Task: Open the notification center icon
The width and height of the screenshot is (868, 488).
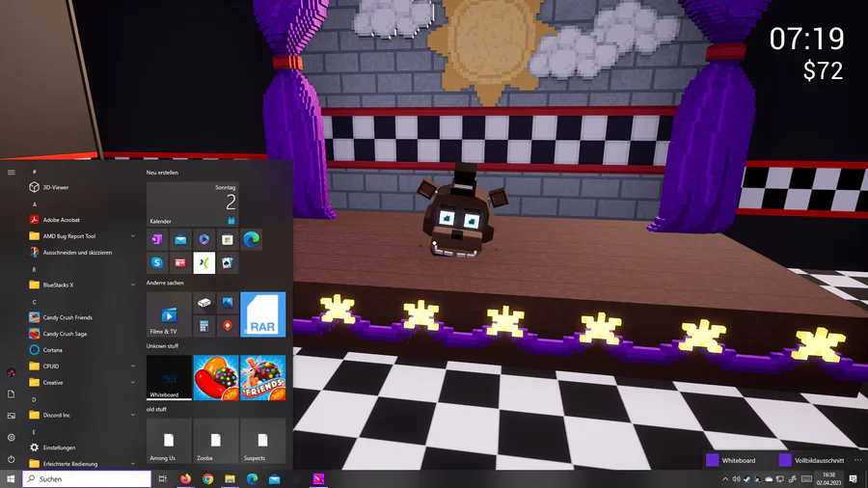Action: pos(854,479)
